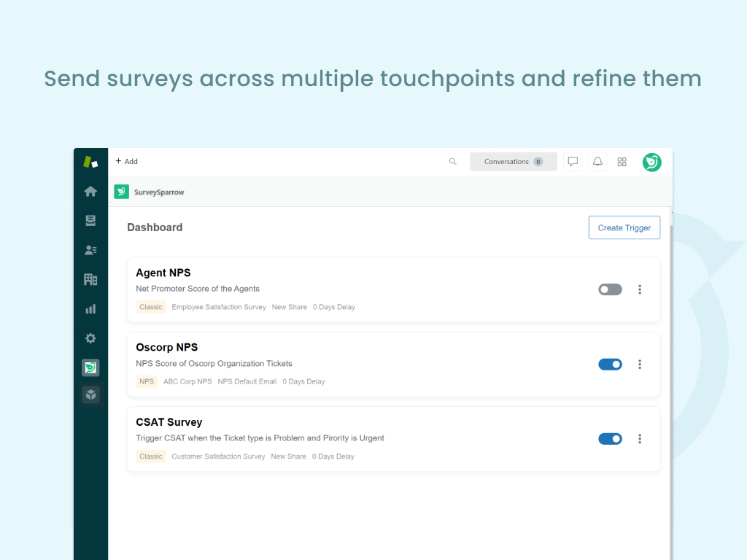The image size is (747, 560).
Task: Disable the Oscorp NPS trigger toggle
Action: (610, 365)
